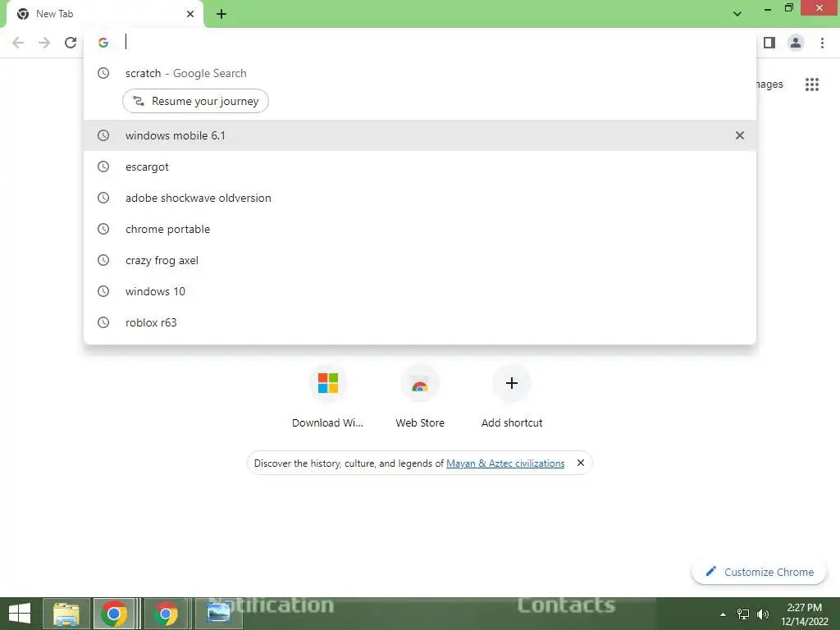Remove the 'windows mobile 6.1' suggestion
The width and height of the screenshot is (840, 630).
739,135
